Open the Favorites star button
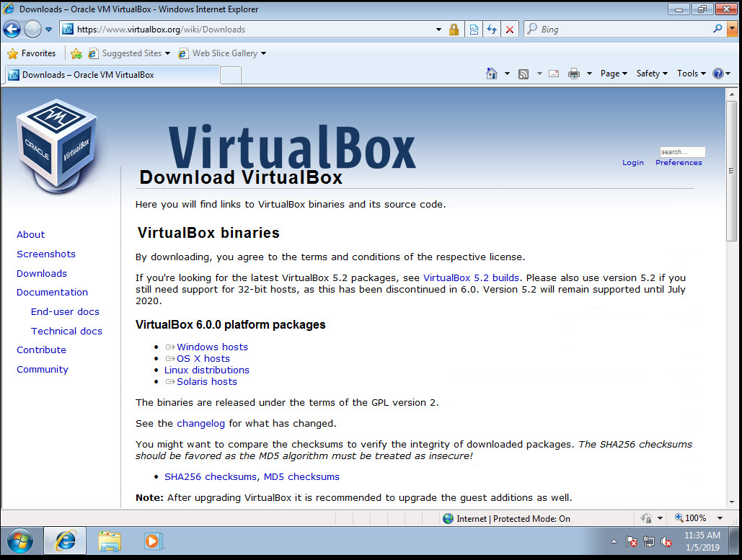Screen dimensions: 742x560 32,53
